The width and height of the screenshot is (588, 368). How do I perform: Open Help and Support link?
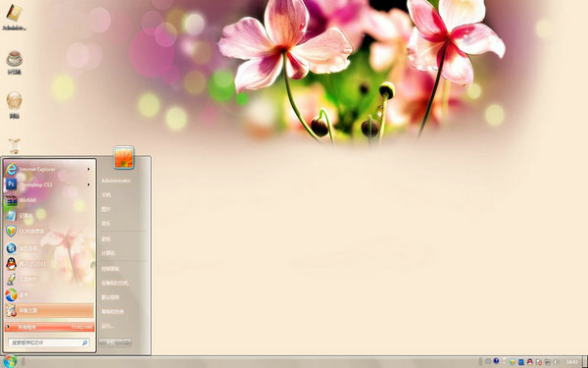coord(112,311)
